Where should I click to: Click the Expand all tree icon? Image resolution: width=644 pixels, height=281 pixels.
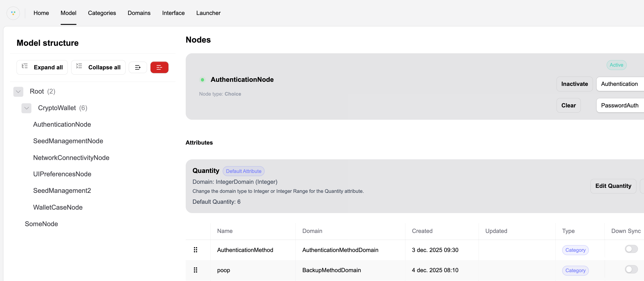click(x=25, y=66)
